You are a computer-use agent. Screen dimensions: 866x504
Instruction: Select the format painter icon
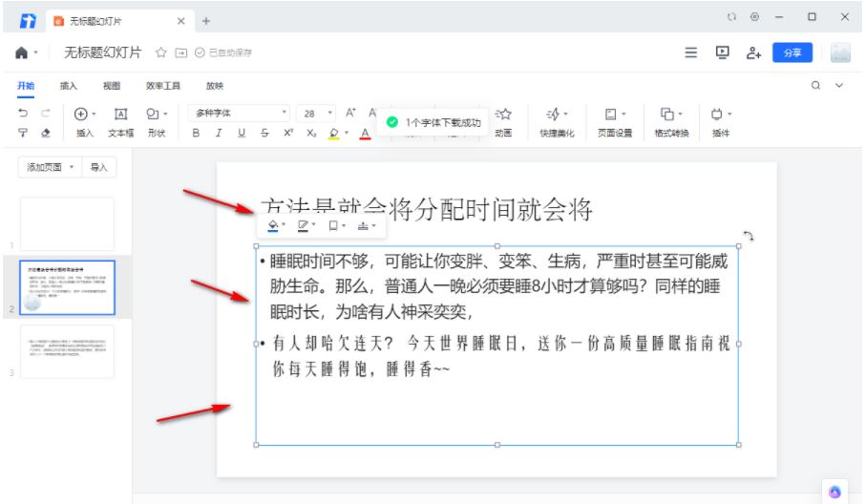pyautogui.click(x=23, y=133)
